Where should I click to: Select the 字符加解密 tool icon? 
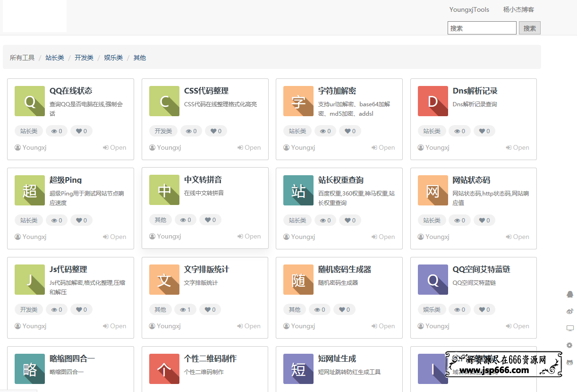coord(298,101)
